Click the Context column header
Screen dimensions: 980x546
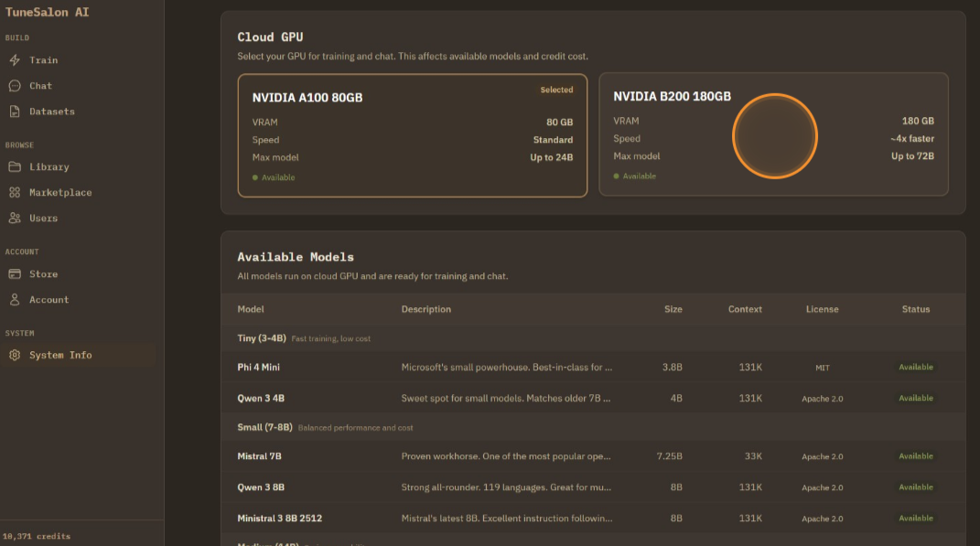[744, 309]
